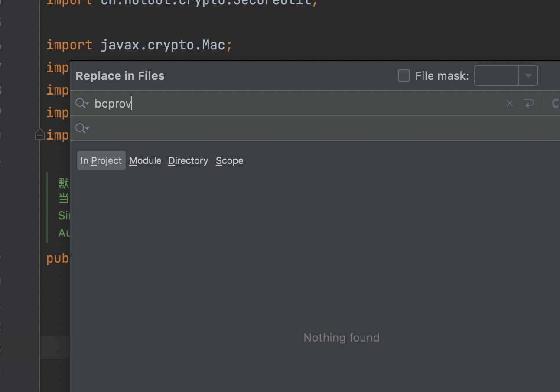This screenshot has height=392, width=560.
Task: Open the File mask dropdown
Action: click(528, 75)
